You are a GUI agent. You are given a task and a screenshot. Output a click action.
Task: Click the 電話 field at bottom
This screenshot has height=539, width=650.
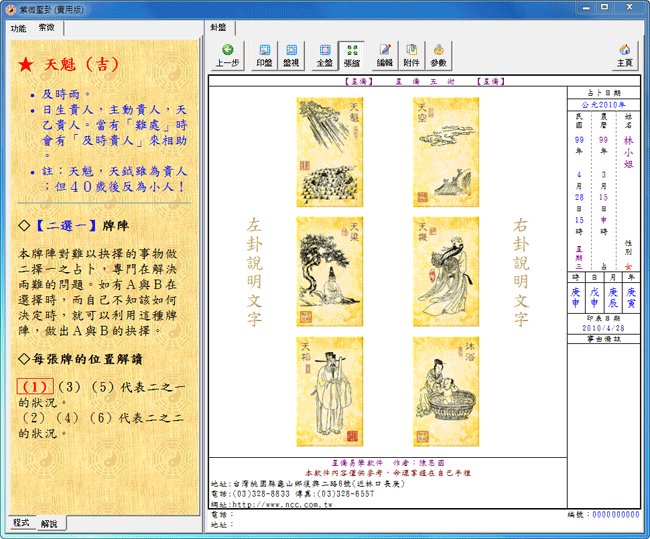[x=223, y=515]
